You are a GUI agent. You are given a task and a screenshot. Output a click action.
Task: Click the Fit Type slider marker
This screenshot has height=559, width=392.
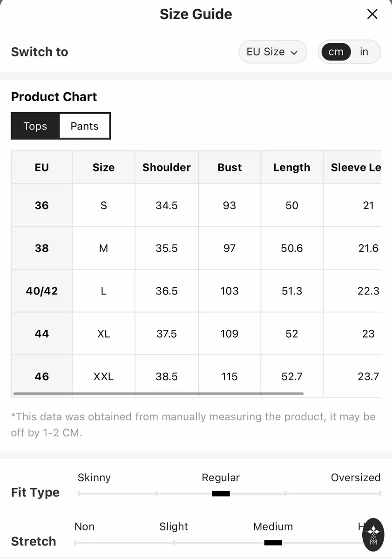pos(221,494)
